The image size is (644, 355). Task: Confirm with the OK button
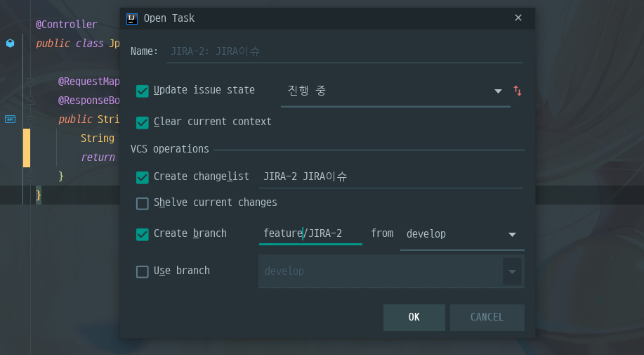point(414,317)
